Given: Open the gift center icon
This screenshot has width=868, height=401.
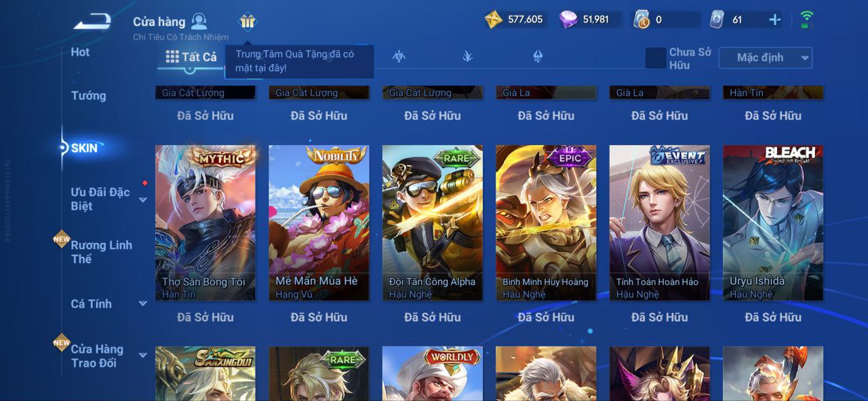Looking at the screenshot, I should [x=248, y=22].
